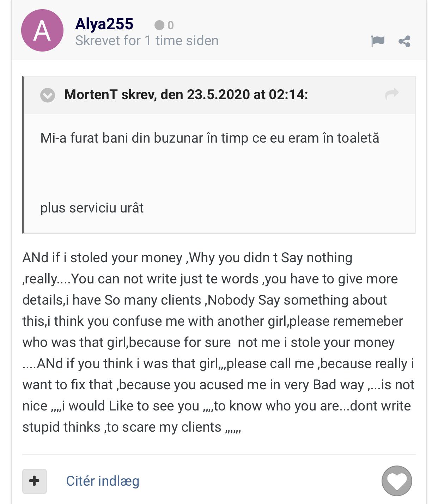Report post using the flag icon
The height and width of the screenshot is (504, 438).
pos(378,41)
